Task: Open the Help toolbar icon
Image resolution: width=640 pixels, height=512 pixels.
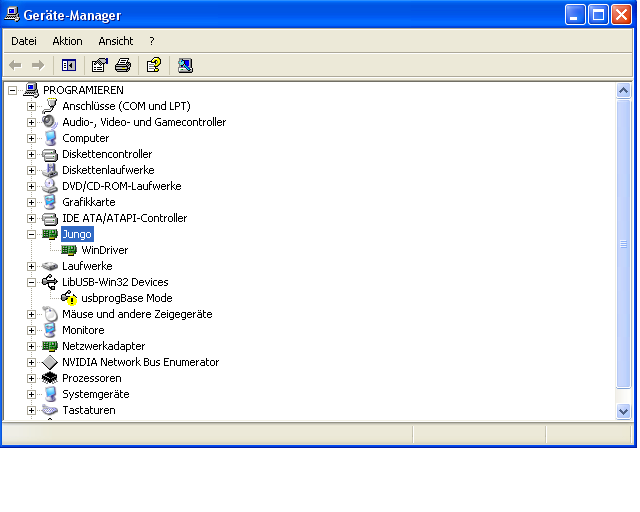Action: (x=154, y=65)
